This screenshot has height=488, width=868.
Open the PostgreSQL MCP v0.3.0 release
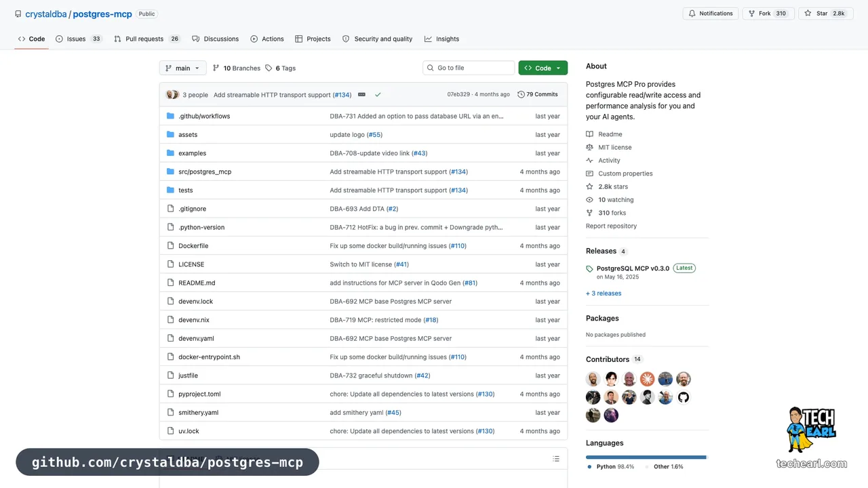coord(633,268)
